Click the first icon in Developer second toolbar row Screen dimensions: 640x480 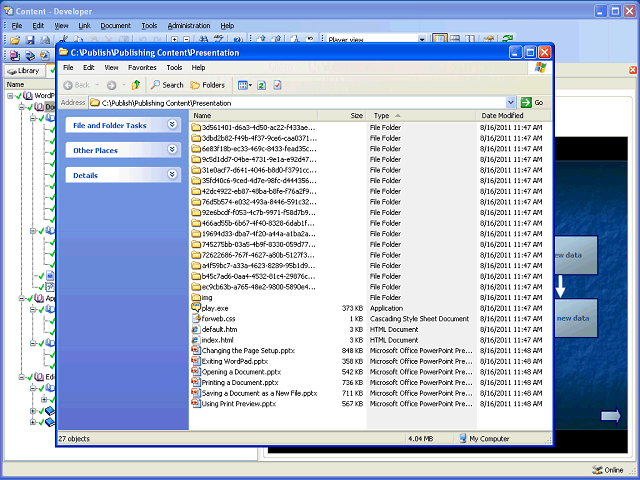15,55
